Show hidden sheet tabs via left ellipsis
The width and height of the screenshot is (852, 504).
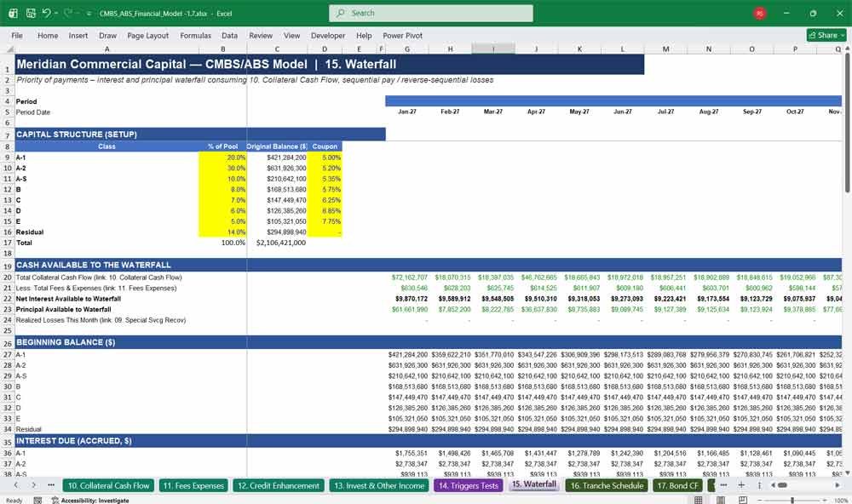[x=51, y=485]
